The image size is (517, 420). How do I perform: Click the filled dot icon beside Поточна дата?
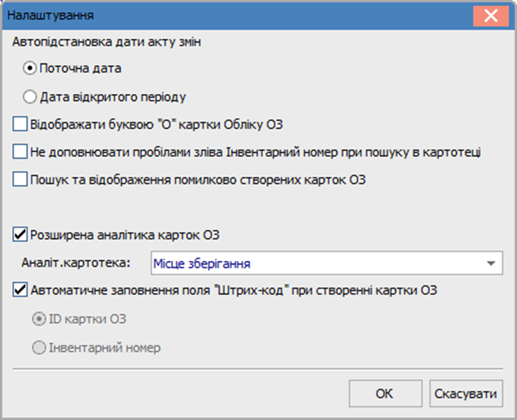pyautogui.click(x=29, y=69)
